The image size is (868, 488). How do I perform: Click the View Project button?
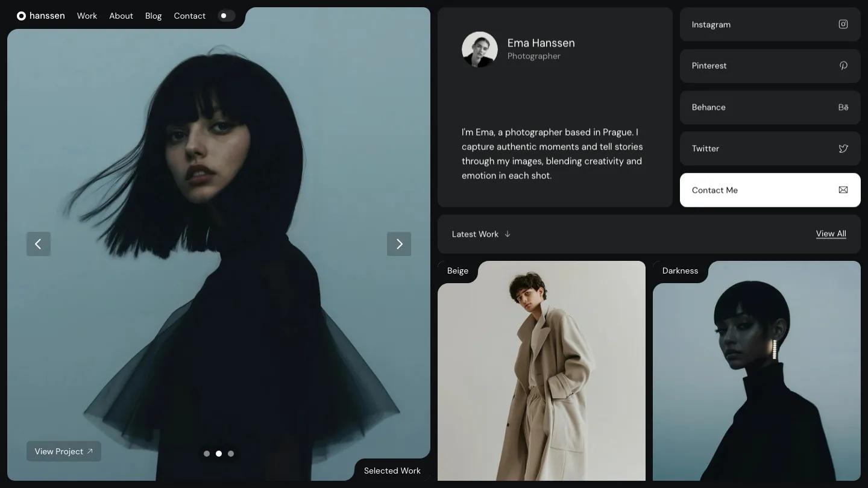(64, 451)
